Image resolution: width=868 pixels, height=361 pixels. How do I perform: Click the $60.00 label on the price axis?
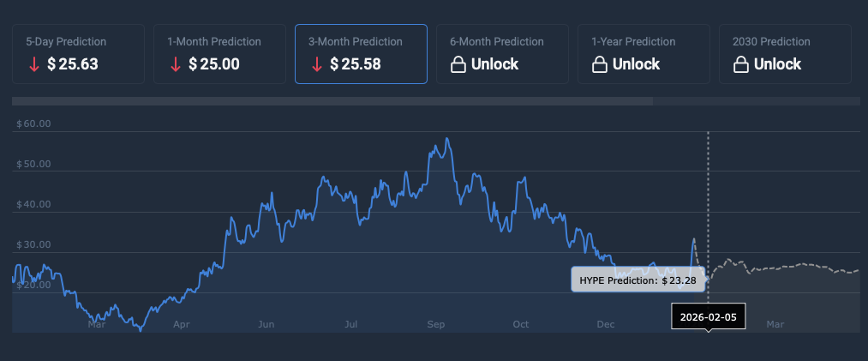(34, 123)
